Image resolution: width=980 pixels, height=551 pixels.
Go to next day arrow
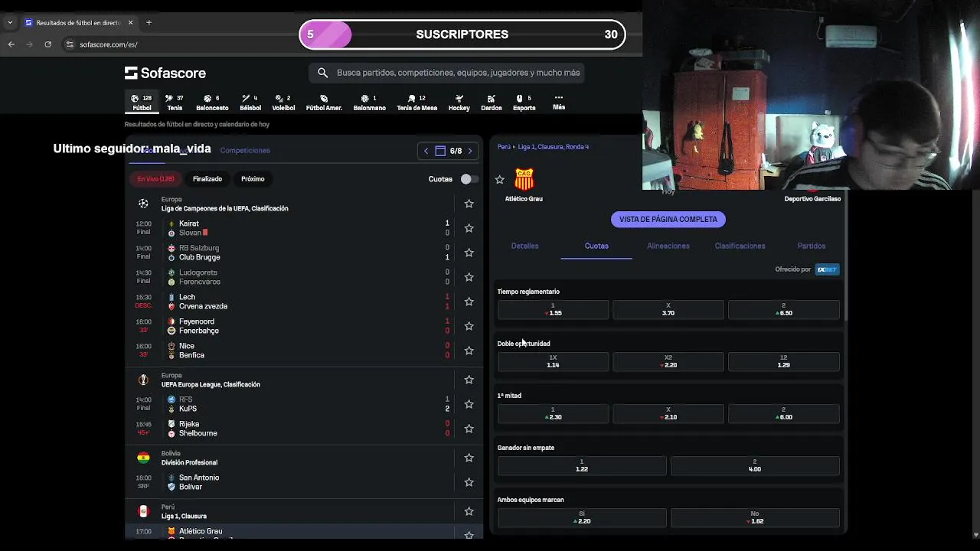469,151
